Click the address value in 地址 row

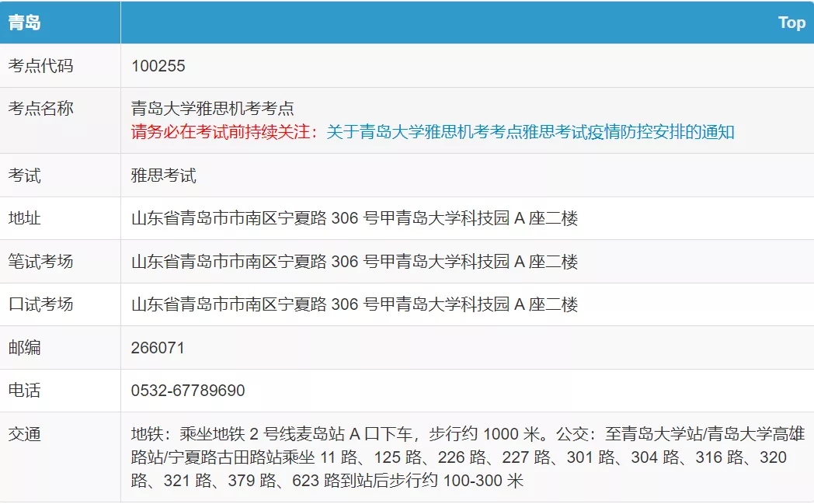tap(354, 218)
